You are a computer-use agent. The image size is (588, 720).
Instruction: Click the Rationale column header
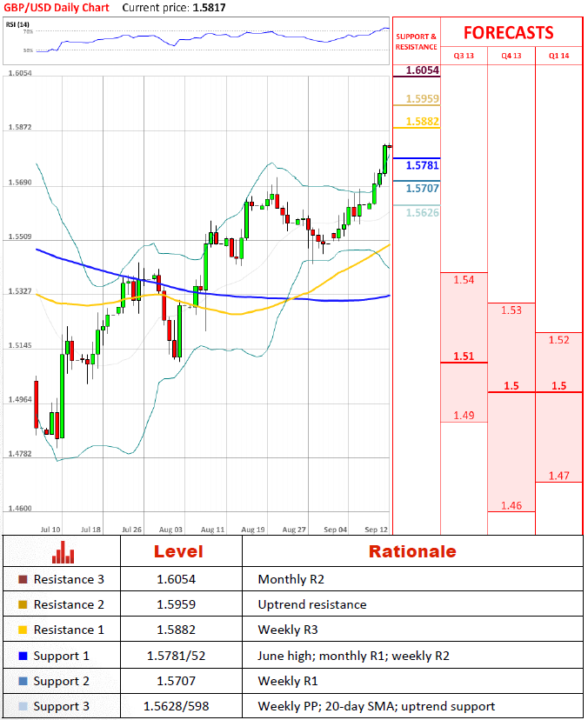coord(411,551)
